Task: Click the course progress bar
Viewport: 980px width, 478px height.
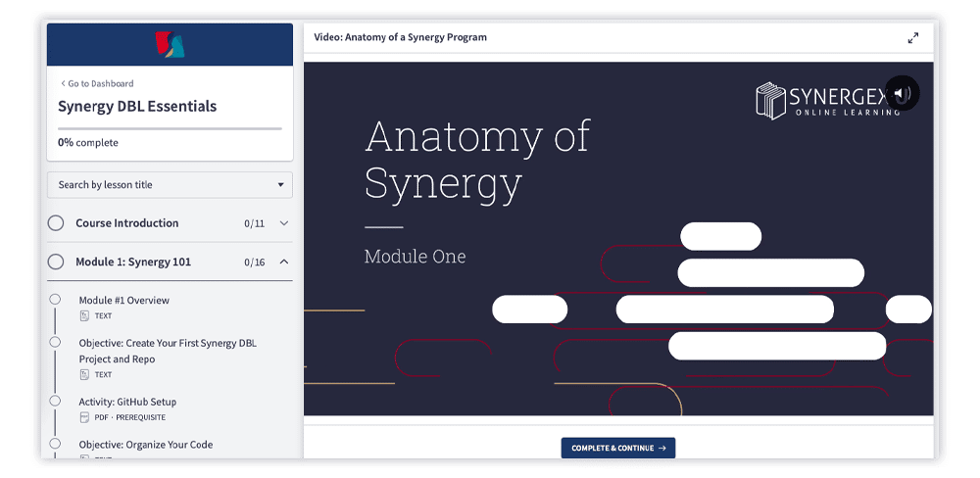Action: coord(170,128)
